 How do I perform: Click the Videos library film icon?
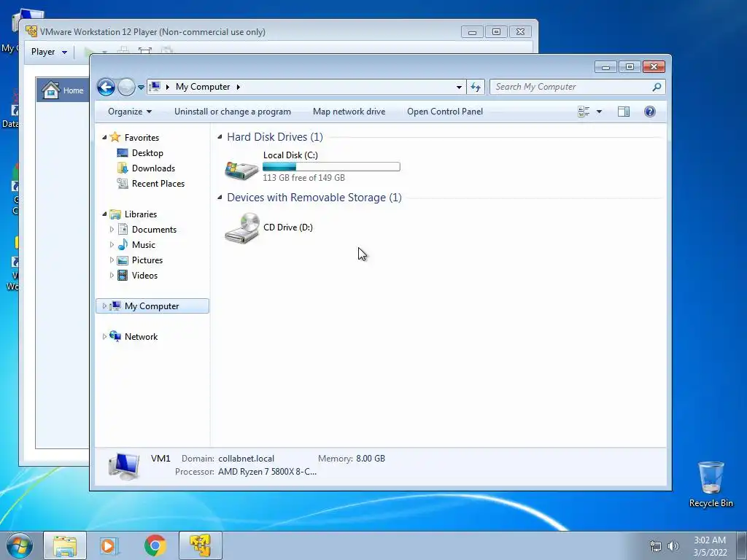coord(123,275)
